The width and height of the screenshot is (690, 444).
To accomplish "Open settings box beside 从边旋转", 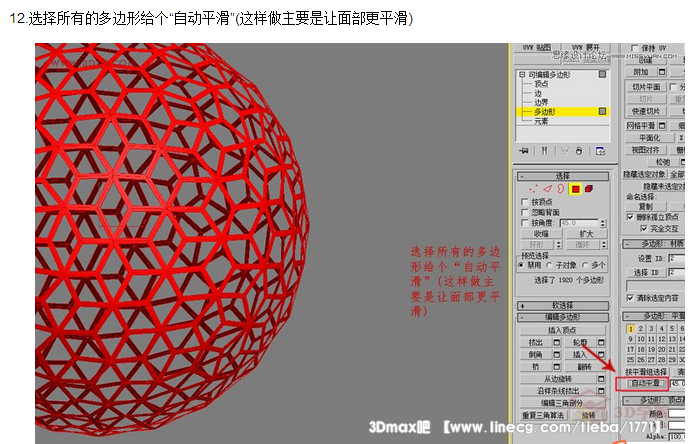I will click(601, 378).
